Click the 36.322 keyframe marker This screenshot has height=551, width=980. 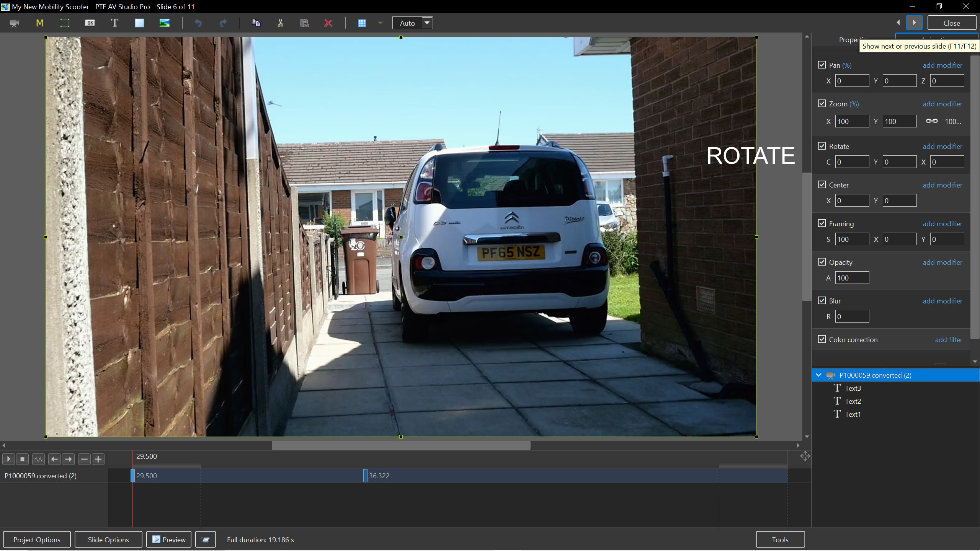pos(365,476)
